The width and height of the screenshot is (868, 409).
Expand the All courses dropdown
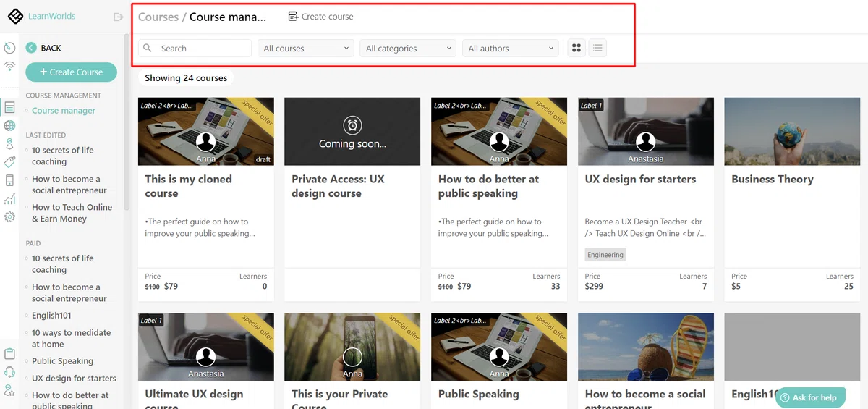click(305, 49)
